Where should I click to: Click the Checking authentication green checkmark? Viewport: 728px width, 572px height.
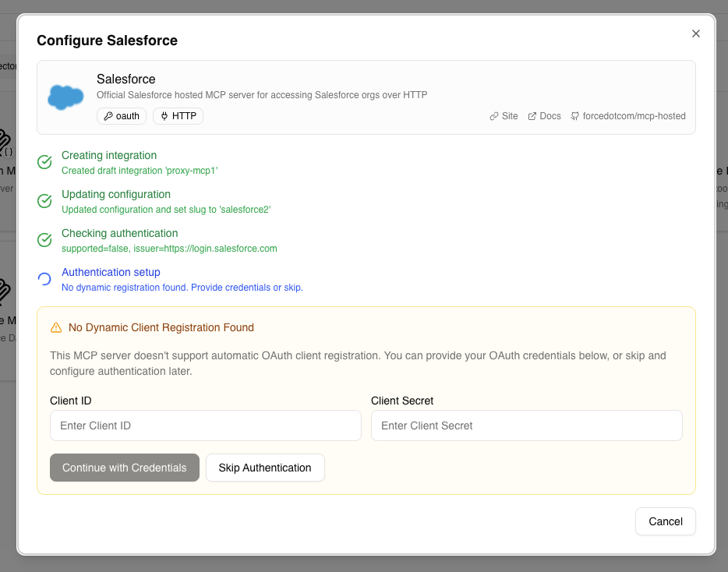point(44,240)
